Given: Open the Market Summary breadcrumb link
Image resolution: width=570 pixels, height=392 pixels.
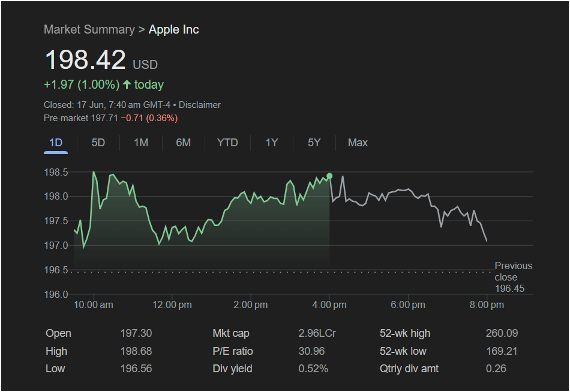Looking at the screenshot, I should tap(89, 29).
